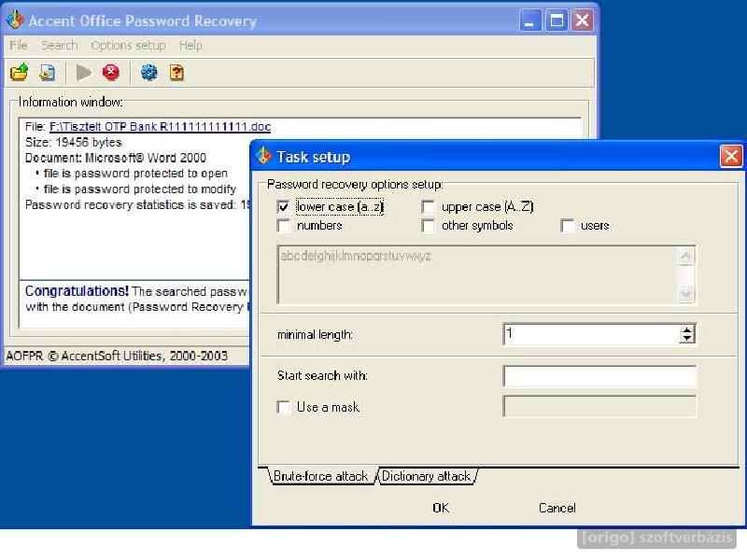Click the open file folder toolbar icon
This screenshot has height=560, width=747.
(19, 73)
